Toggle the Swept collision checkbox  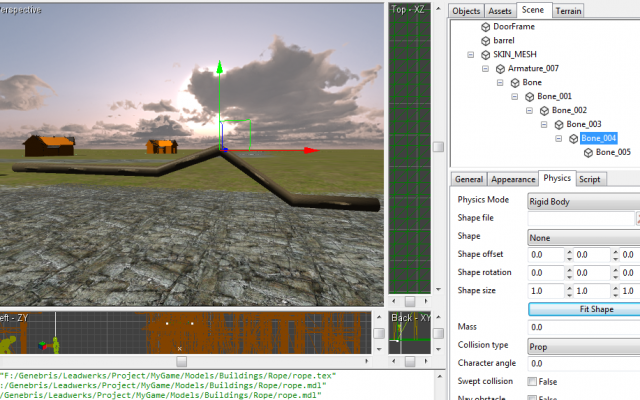coord(532,381)
